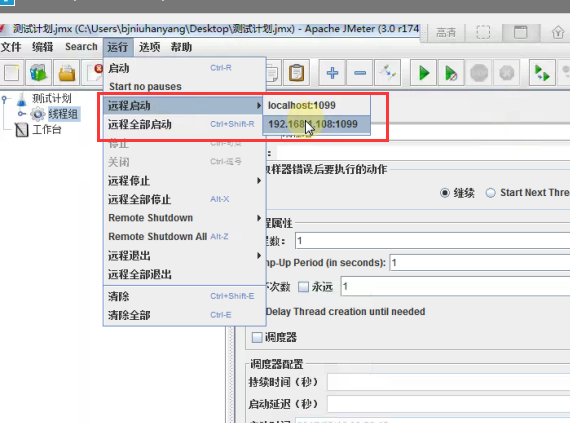The image size is (570, 423).
Task: Select the Start Next Thread radio button
Action: [490, 193]
